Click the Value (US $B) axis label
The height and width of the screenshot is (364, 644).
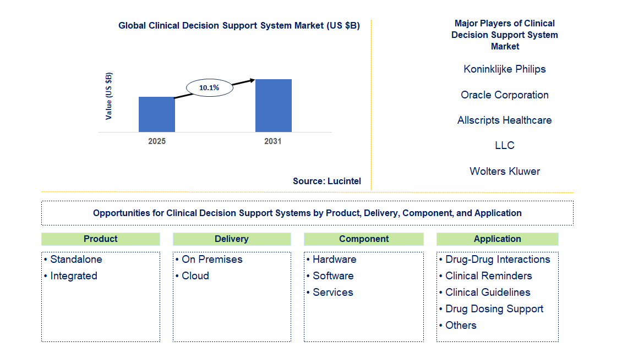[108, 96]
